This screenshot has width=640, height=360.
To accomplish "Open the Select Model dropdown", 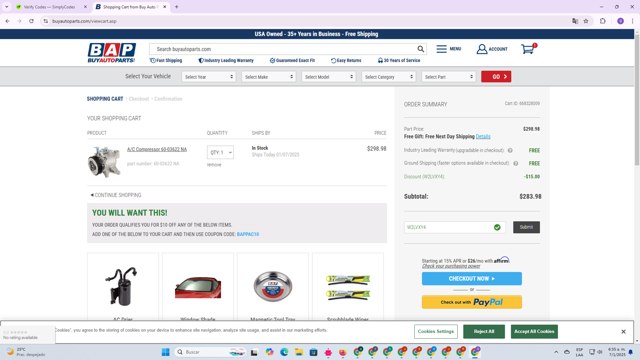I will click(x=329, y=77).
